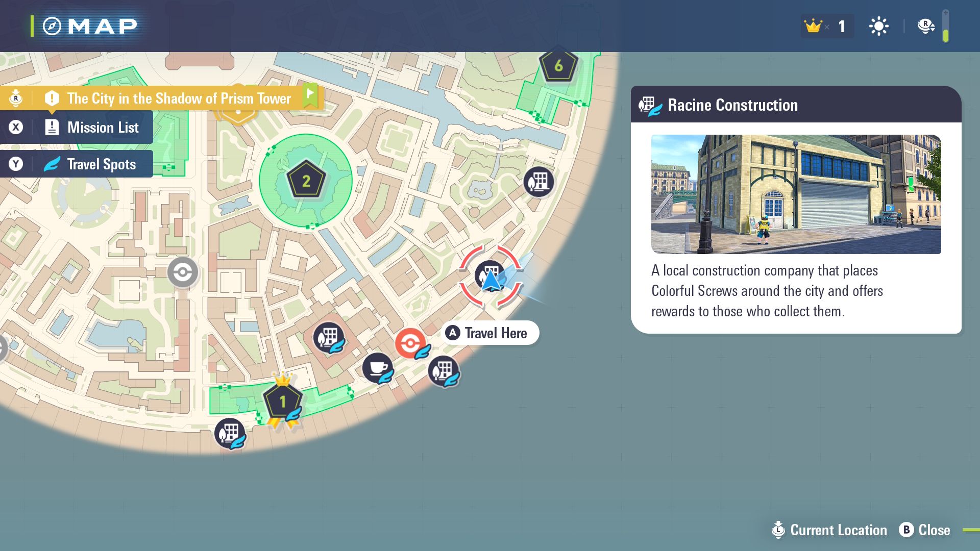Click the café cup map icon

tap(378, 367)
